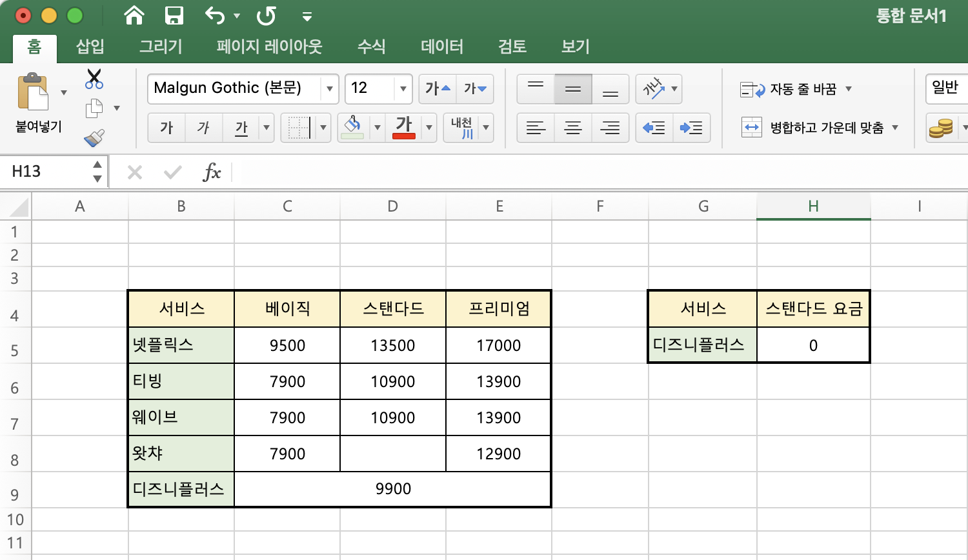Viewport: 968px width, 560px height.
Task: Click the Home house icon in title bar
Action: click(134, 15)
